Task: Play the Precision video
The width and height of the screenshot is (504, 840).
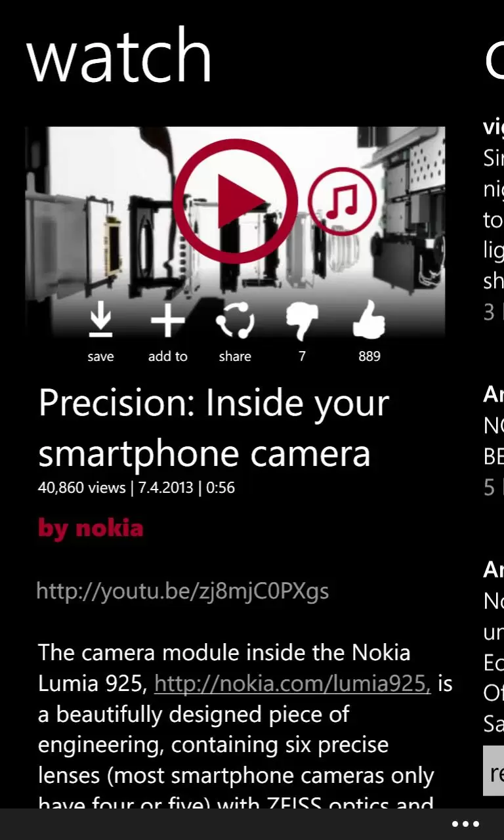Action: click(236, 200)
